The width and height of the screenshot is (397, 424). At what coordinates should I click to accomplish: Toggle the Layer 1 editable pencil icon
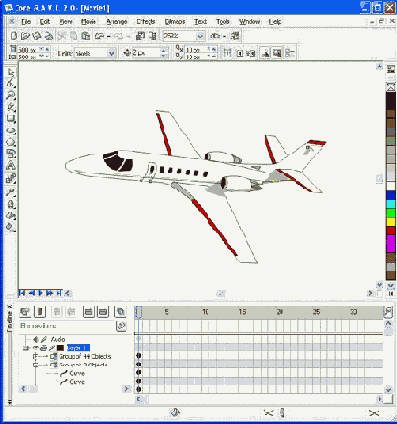point(52,348)
